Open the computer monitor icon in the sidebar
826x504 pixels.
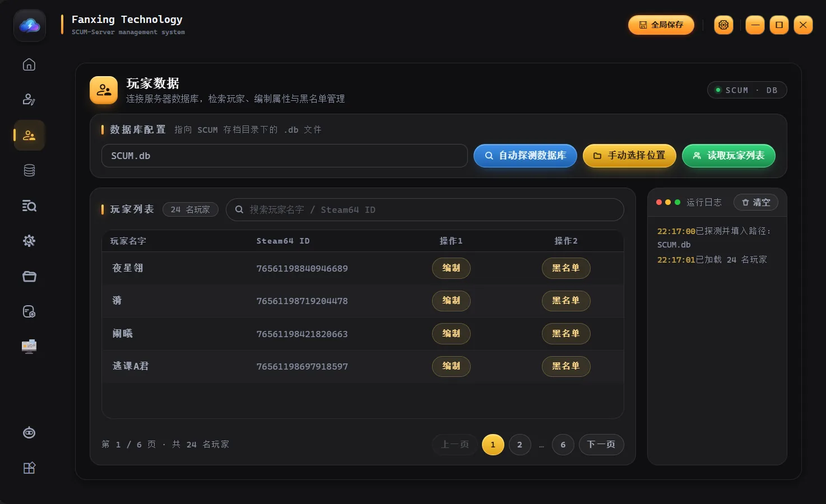29,347
